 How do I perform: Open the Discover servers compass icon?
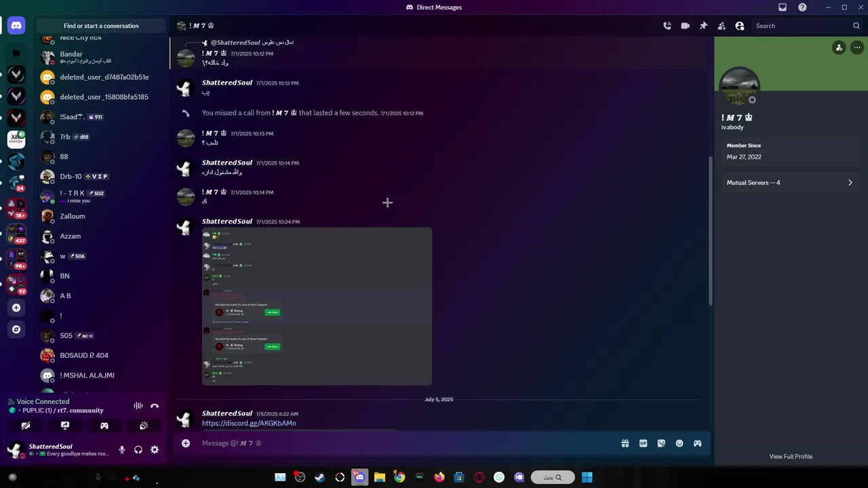[x=16, y=329]
